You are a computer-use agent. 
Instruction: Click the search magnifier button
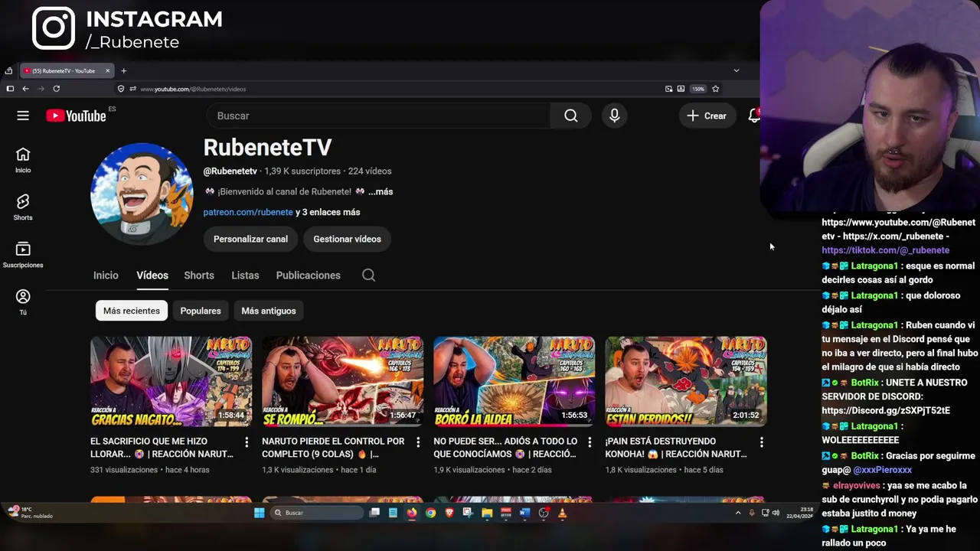pyautogui.click(x=570, y=116)
